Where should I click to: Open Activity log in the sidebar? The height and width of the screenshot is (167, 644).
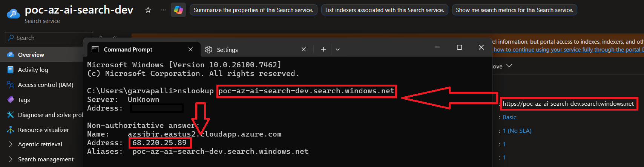tap(33, 70)
